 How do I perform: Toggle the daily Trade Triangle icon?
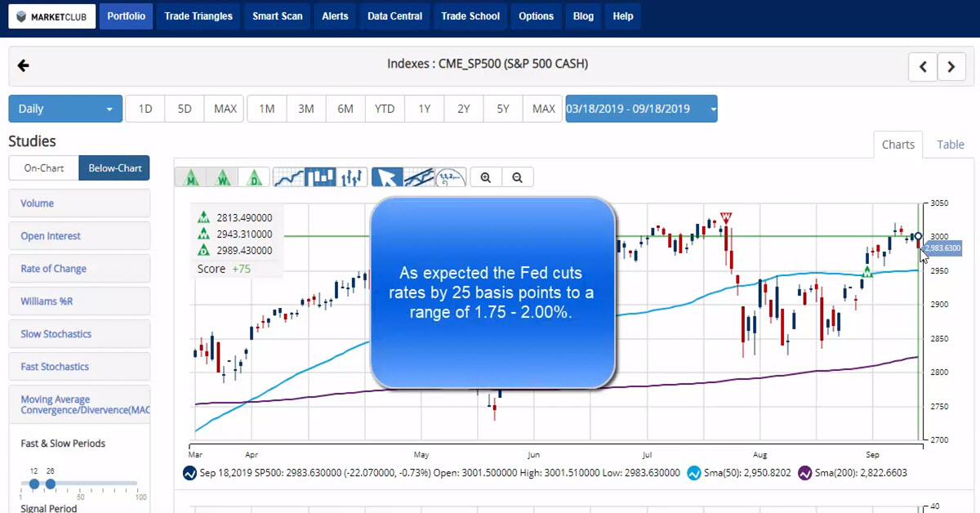coord(254,177)
